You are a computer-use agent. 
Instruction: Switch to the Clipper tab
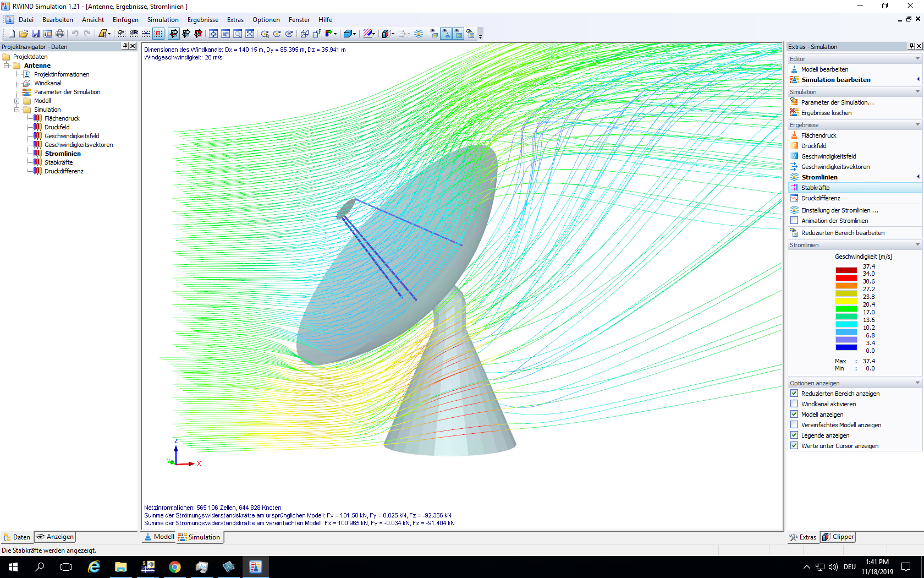tap(838, 537)
